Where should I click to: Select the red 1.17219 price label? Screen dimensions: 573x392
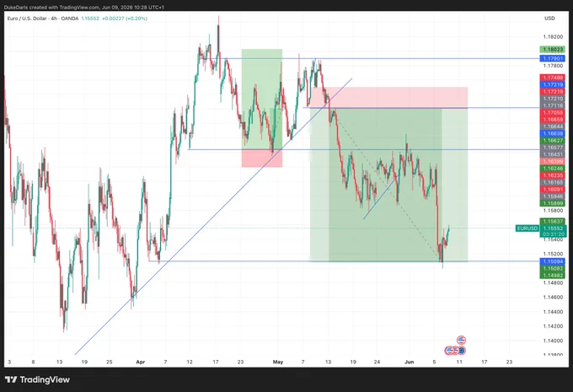point(553,91)
